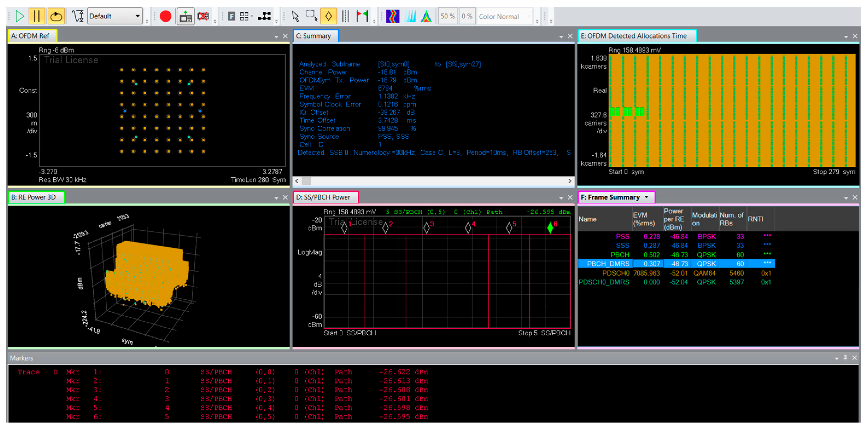The height and width of the screenshot is (428, 868).
Task: Click the Summary horizontal scrollbar right arrow
Action: coord(570,181)
